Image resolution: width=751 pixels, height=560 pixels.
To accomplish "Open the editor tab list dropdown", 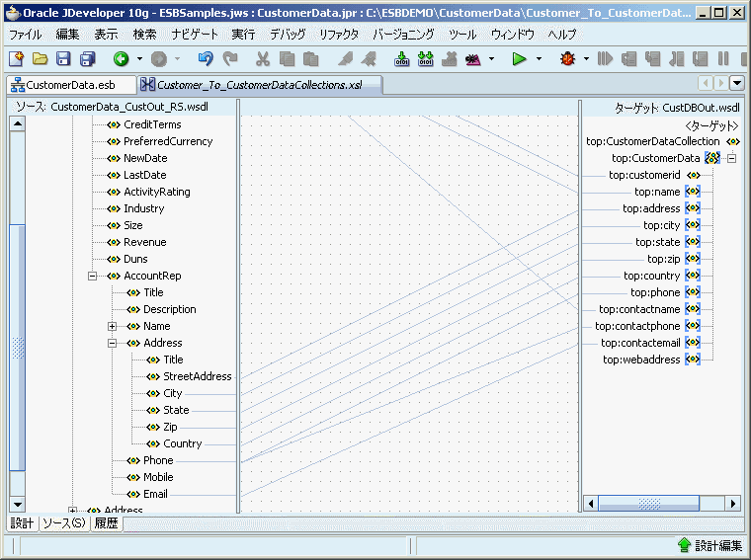I will point(736,83).
